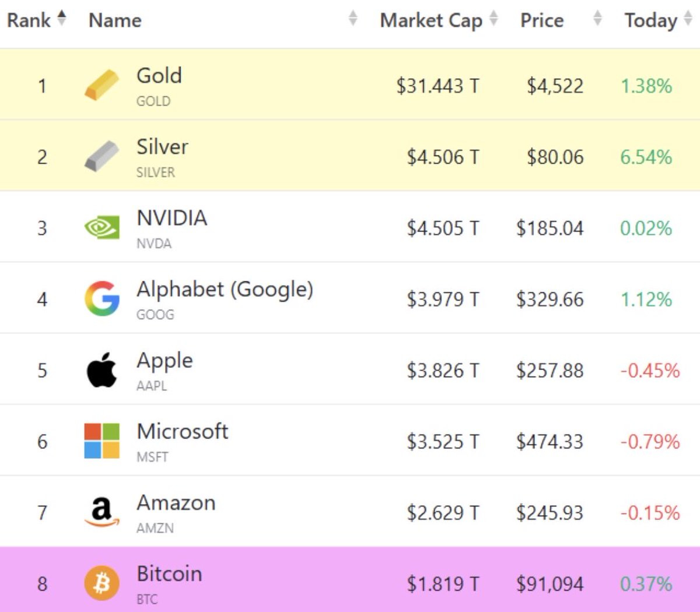Image resolution: width=700 pixels, height=612 pixels.
Task: Click the Silver bar icon
Action: pos(101,156)
